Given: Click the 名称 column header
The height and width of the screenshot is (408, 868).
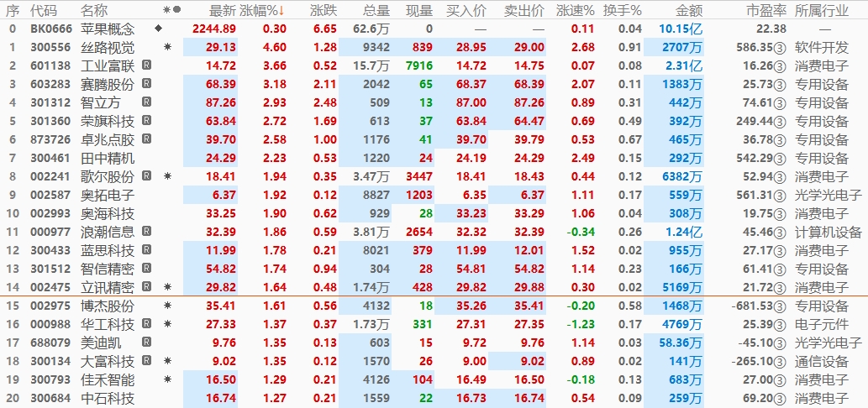Looking at the screenshot, I should (94, 10).
